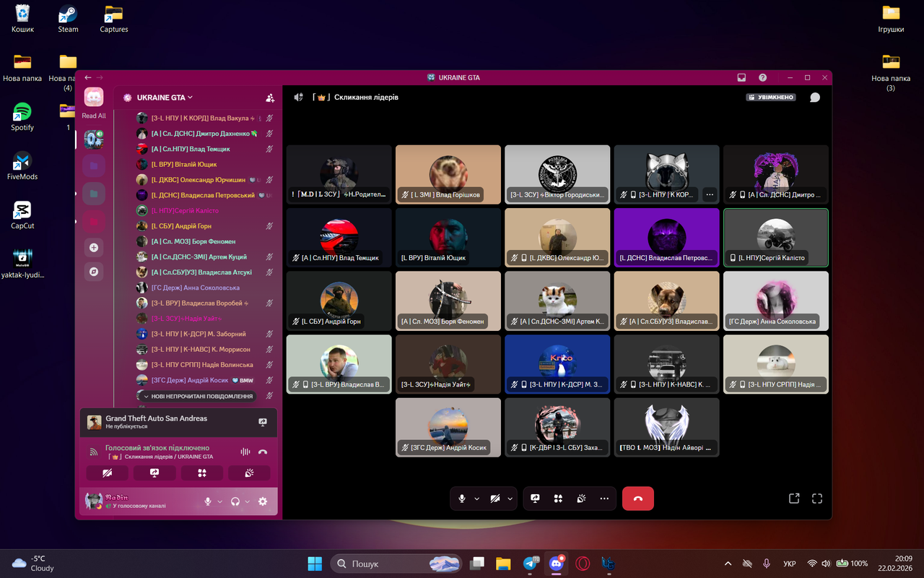Invite members with the add-people icon

coord(270,98)
